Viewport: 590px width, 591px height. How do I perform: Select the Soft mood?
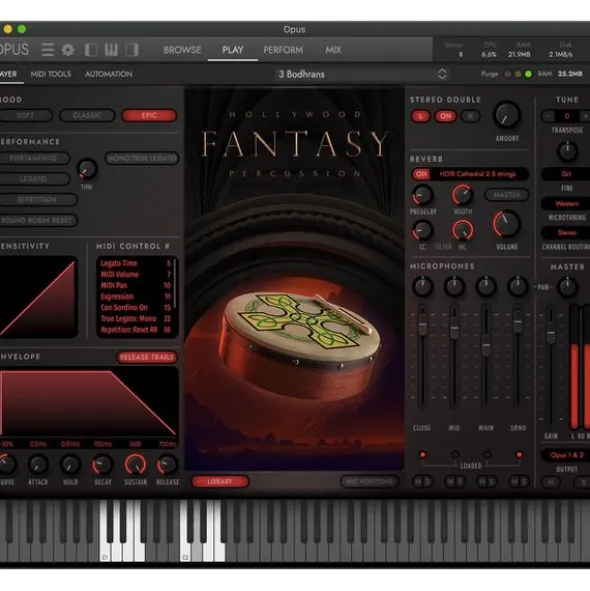click(x=25, y=115)
